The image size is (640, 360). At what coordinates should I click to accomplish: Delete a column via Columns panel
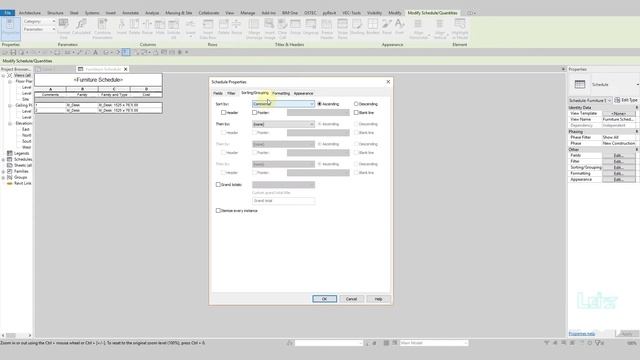(134, 27)
